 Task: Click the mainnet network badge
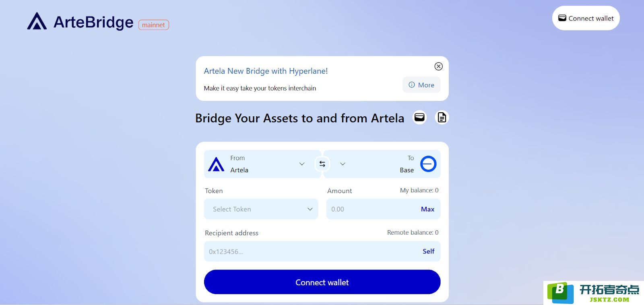click(x=154, y=25)
